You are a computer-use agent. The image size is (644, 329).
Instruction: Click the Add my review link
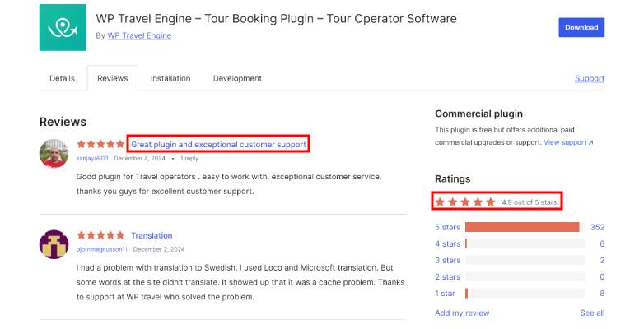(x=462, y=313)
